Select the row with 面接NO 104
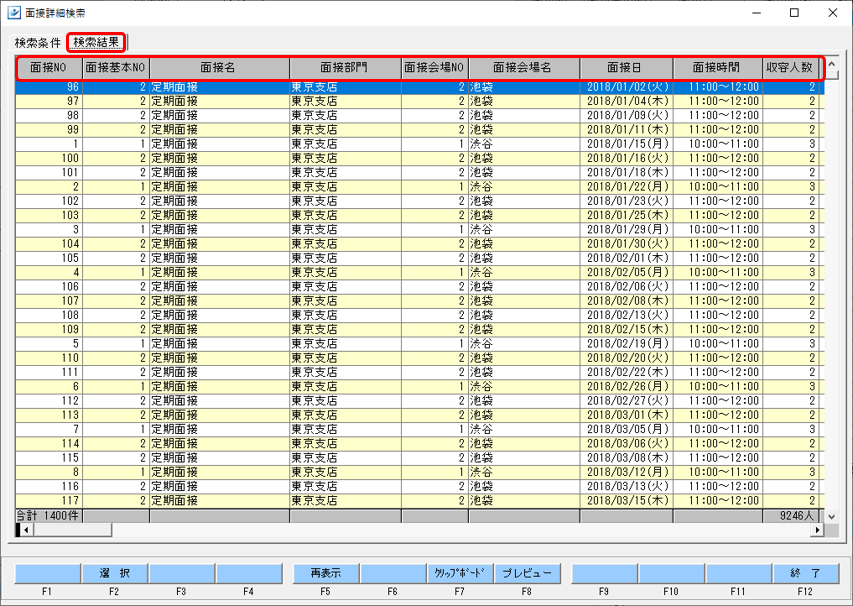Image resolution: width=853 pixels, height=606 pixels. pyautogui.click(x=419, y=244)
